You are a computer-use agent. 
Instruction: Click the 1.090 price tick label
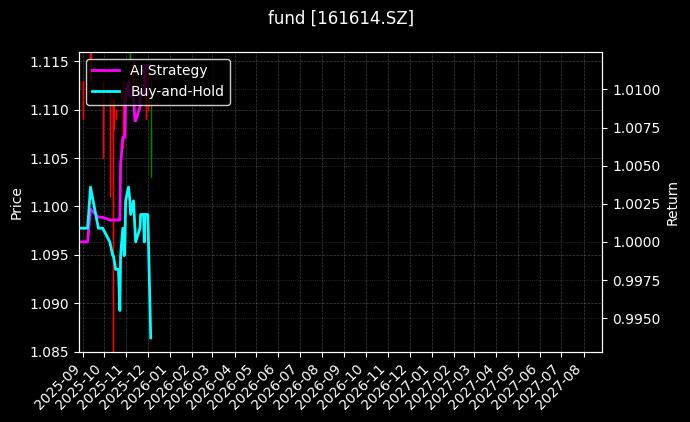(x=49, y=304)
